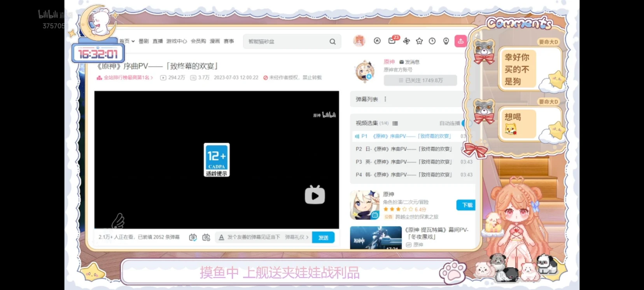Click the search magnifier icon

click(332, 42)
